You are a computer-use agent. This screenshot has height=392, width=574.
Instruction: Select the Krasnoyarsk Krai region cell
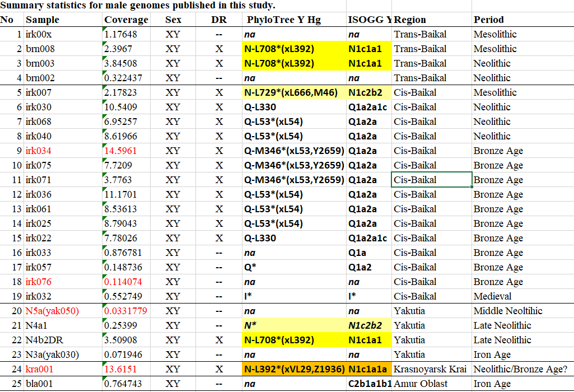coord(432,369)
